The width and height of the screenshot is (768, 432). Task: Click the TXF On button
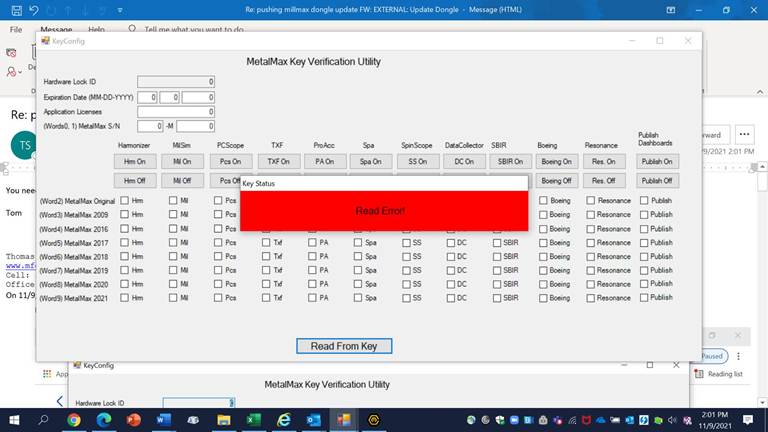pyautogui.click(x=279, y=162)
